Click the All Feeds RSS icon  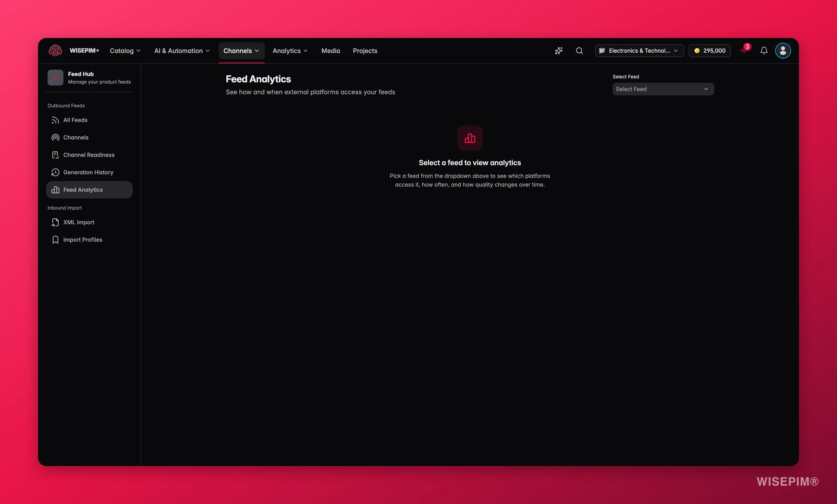(55, 120)
